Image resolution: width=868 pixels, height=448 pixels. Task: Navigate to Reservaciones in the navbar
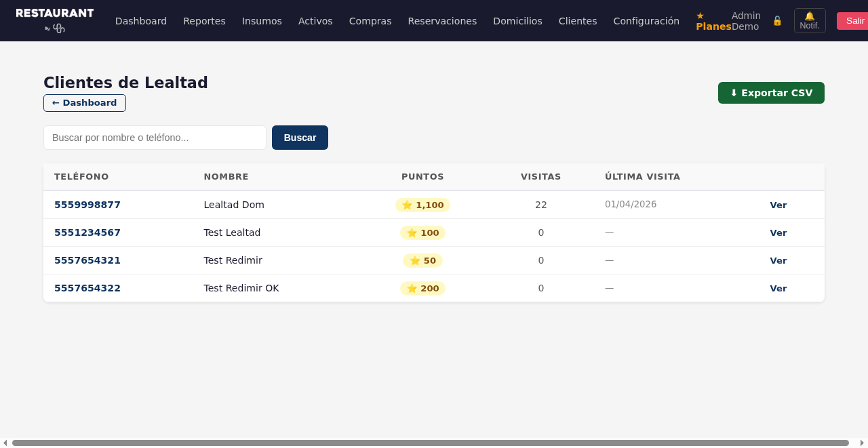coord(442,21)
